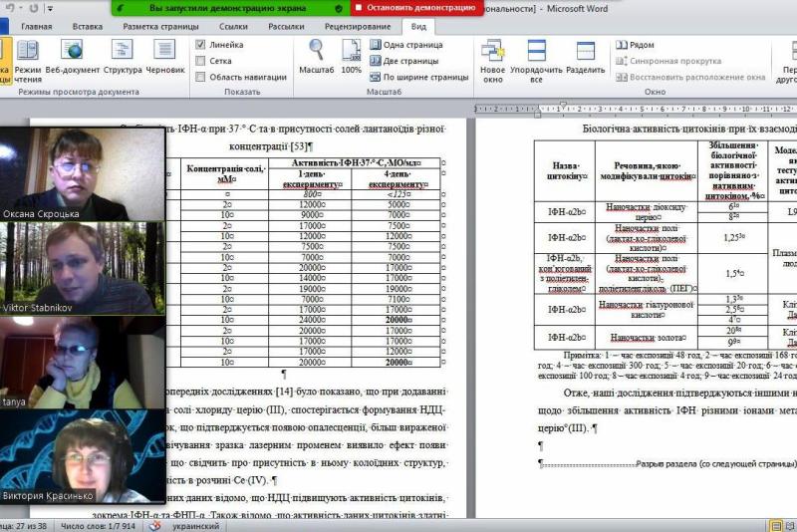797x532 pixels.
Task: Open the Разметка страницы tab
Action: click(160, 27)
